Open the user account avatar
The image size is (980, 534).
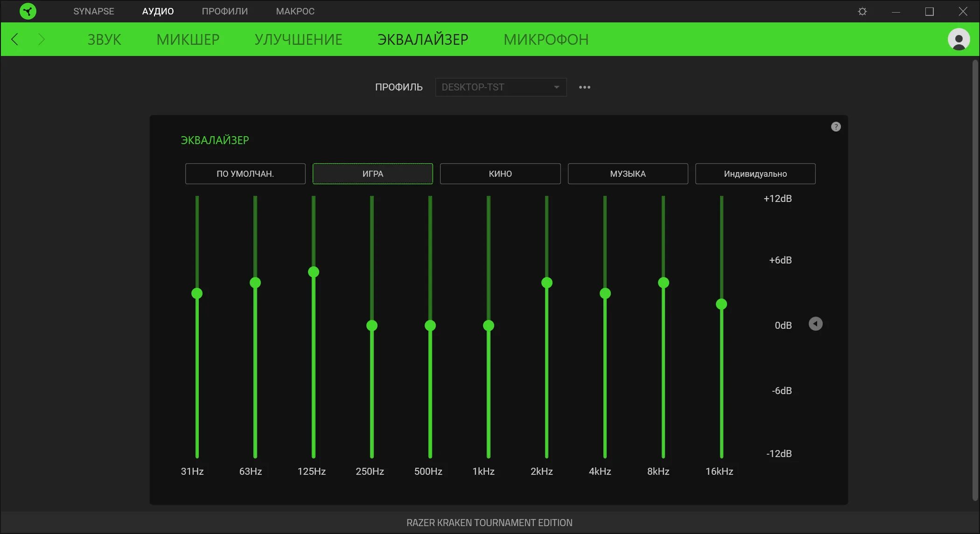[x=959, y=39]
